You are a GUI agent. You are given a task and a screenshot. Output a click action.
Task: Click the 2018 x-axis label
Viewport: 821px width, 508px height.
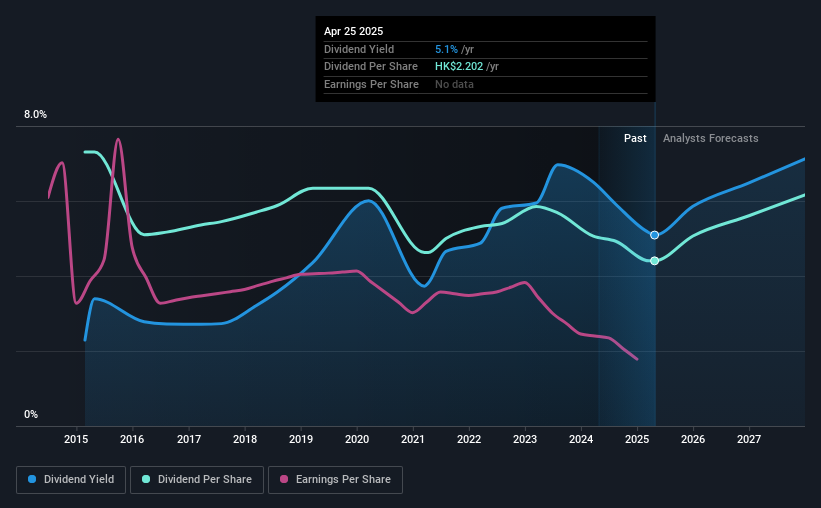click(x=245, y=439)
